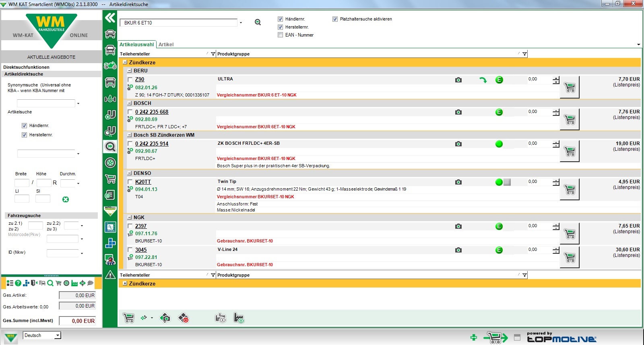
Task: Open article link 0 242 235 668
Action: pyautogui.click(x=152, y=112)
